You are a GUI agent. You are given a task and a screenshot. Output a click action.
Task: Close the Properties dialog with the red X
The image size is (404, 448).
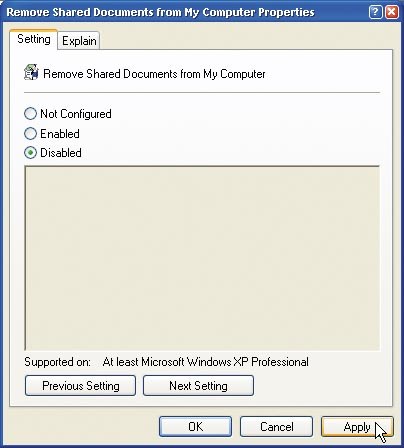392,12
